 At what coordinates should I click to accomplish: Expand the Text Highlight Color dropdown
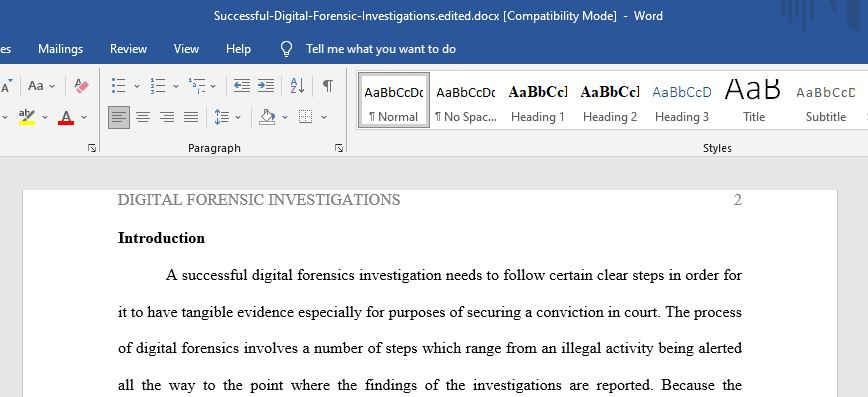(45, 117)
